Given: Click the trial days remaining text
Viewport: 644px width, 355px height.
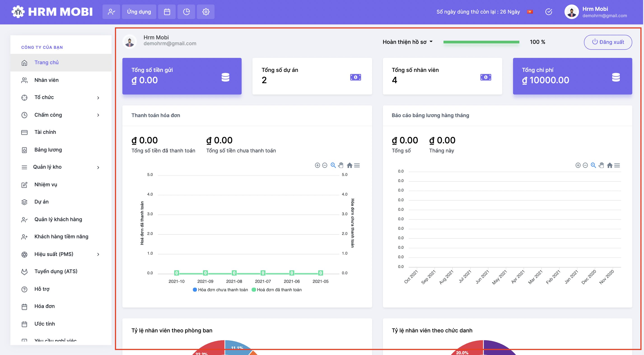Looking at the screenshot, I should coord(478,12).
